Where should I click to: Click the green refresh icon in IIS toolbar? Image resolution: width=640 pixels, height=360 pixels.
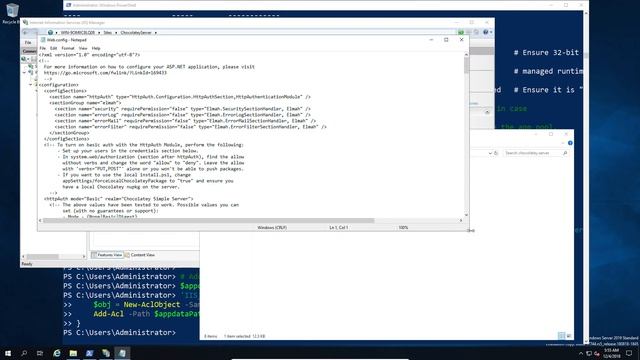461,32
